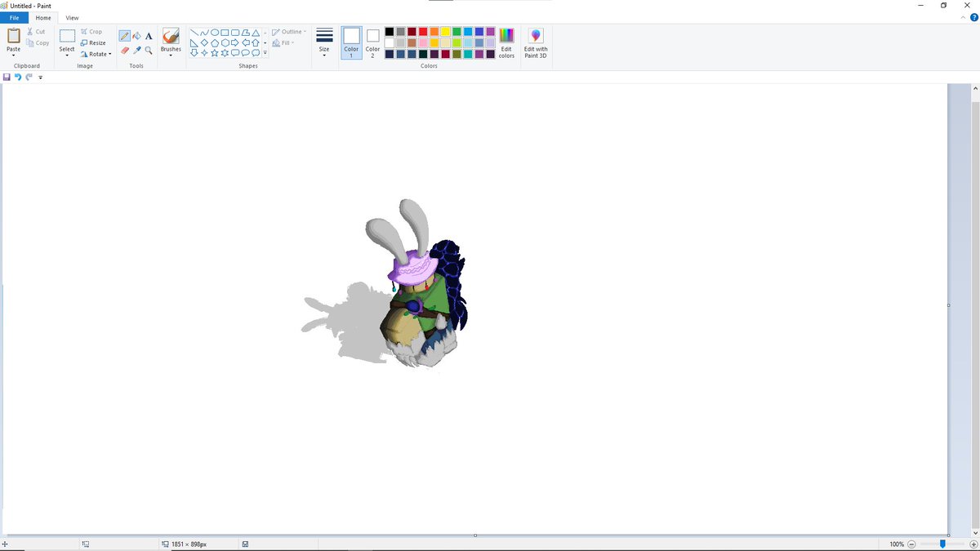The height and width of the screenshot is (551, 980).
Task: Open the shape Outline dropdown
Action: (x=289, y=32)
